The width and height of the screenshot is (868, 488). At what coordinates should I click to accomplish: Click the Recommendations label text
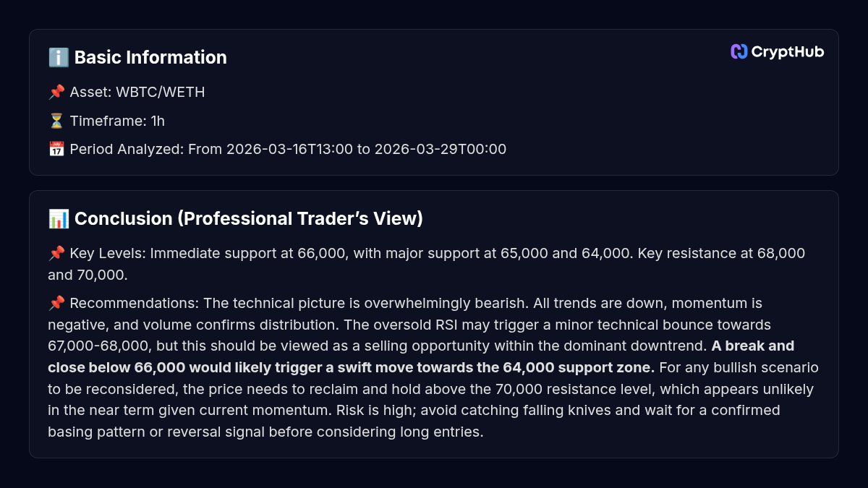pyautogui.click(x=135, y=303)
